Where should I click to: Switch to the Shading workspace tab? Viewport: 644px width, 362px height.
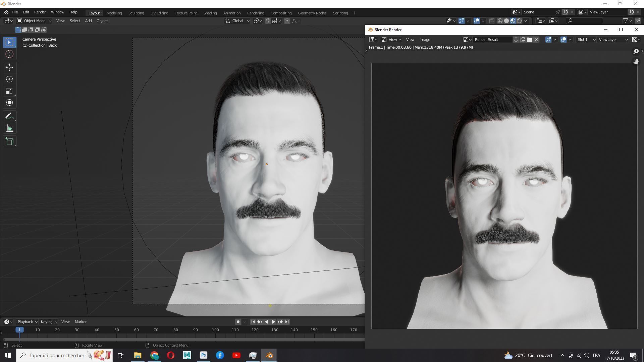(210, 13)
